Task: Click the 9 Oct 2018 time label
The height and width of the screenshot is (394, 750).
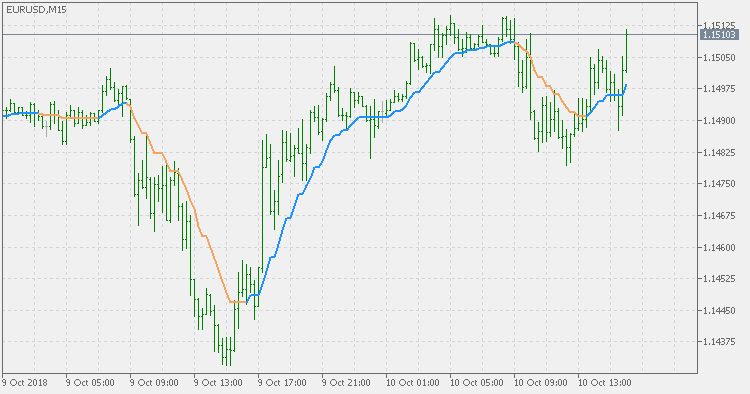Action: point(25,383)
